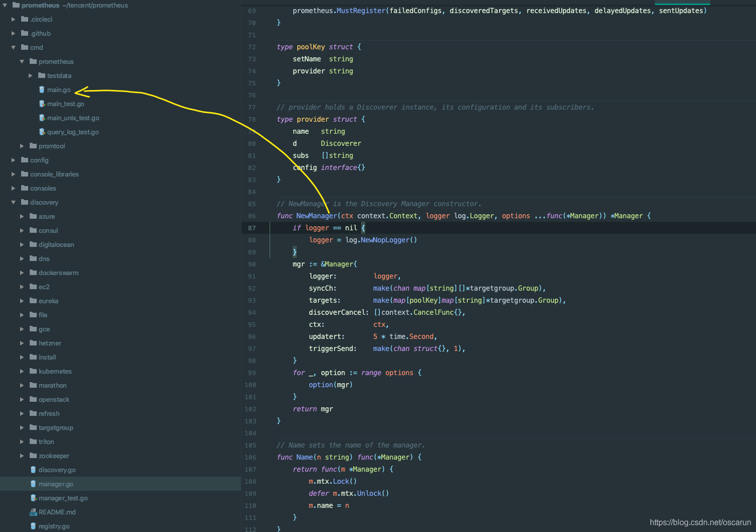This screenshot has height=532, width=756.
Task: Select the openstack folder label
Action: click(x=54, y=399)
